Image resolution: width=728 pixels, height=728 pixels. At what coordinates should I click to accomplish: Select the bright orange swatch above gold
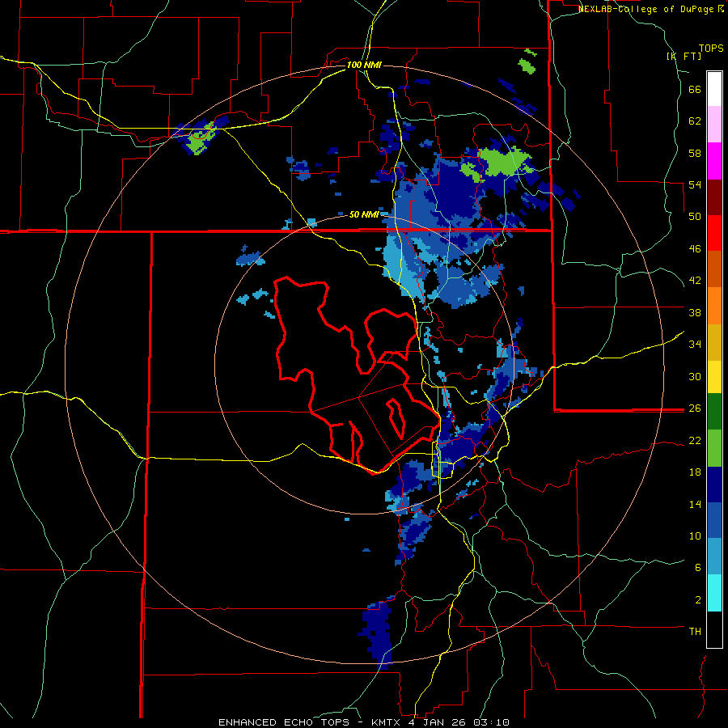714,306
